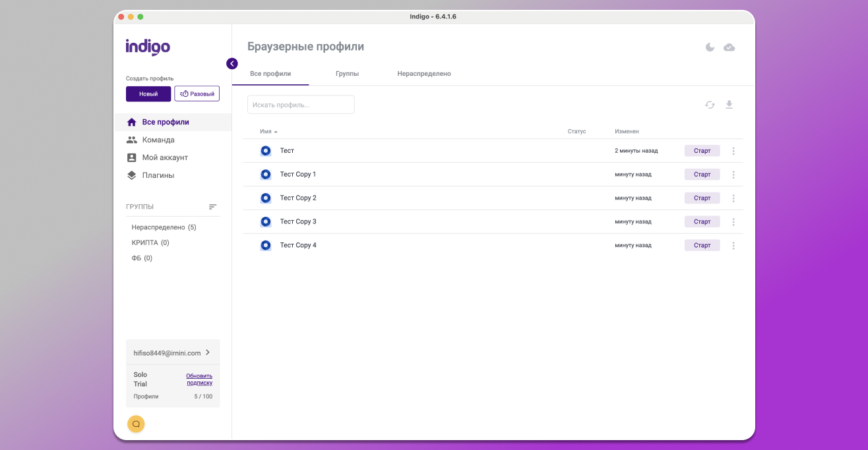Click the refresh profiles icon
The image size is (868, 450).
pyautogui.click(x=710, y=105)
